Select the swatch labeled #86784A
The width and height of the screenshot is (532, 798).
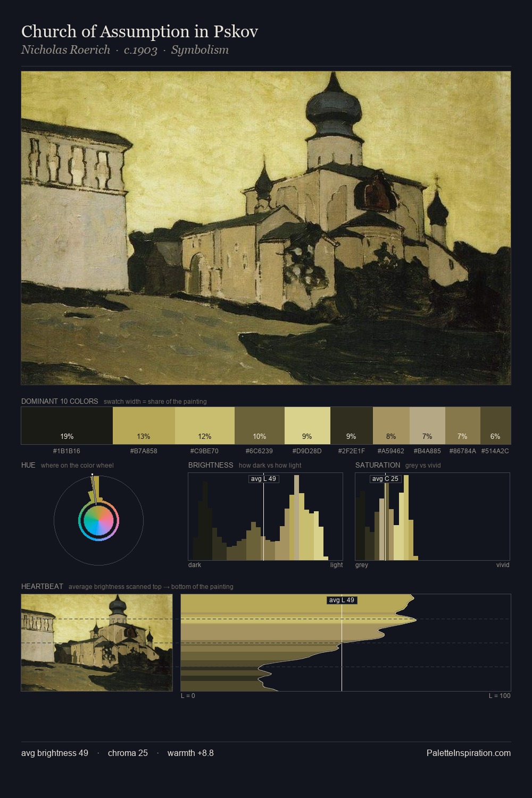click(x=463, y=426)
